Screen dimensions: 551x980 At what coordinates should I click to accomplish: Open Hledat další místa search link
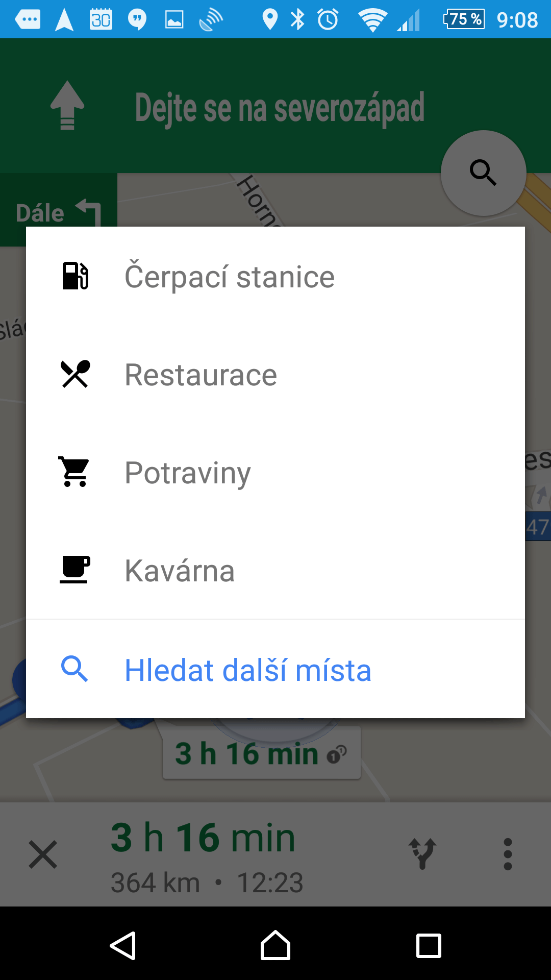(275, 670)
